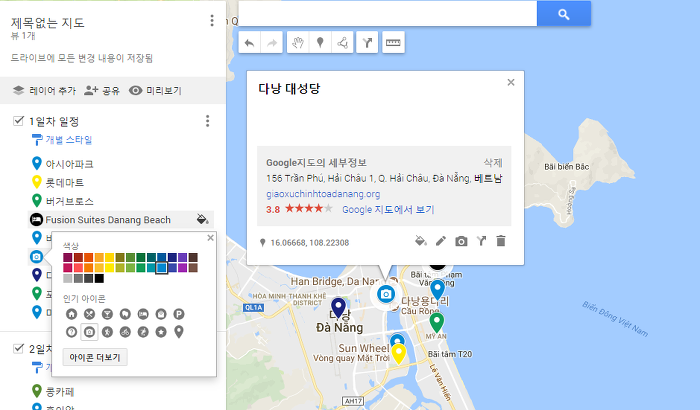The height and width of the screenshot is (410, 700).
Task: Click 삭제 in Google지도의 세부정보 box
Action: [493, 163]
